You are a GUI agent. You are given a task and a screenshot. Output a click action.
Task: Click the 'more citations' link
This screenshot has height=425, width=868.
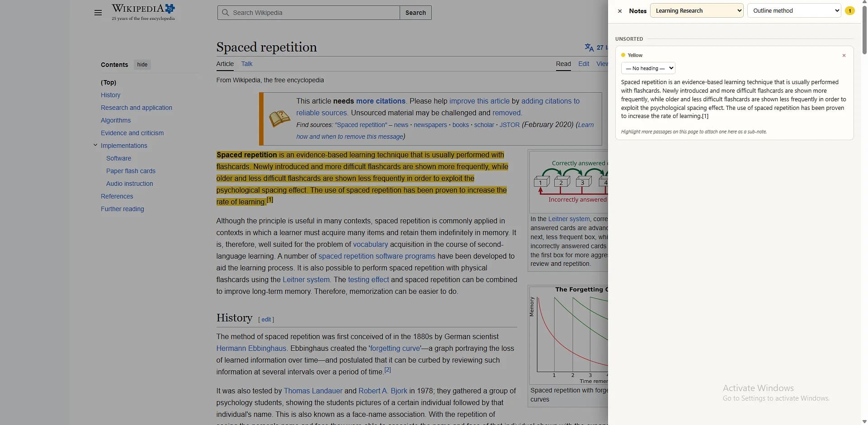(381, 101)
